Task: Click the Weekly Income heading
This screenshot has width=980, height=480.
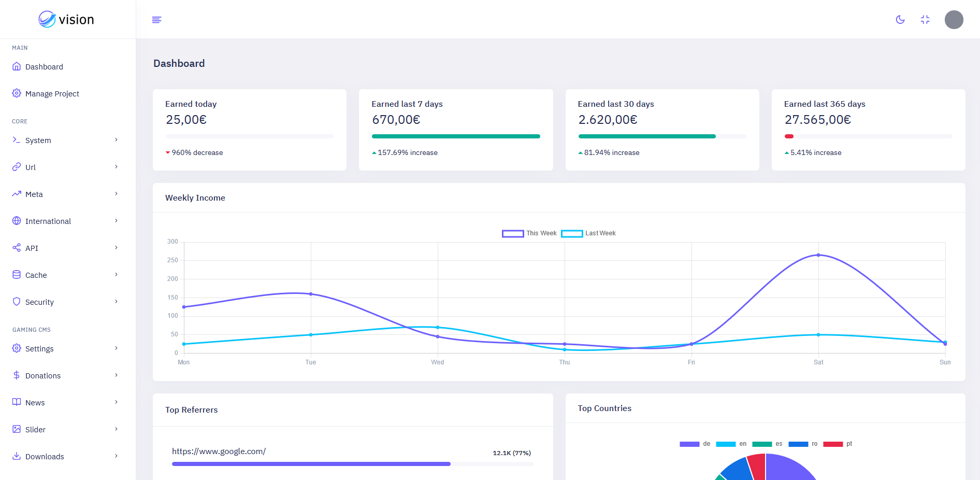Action: 195,198
